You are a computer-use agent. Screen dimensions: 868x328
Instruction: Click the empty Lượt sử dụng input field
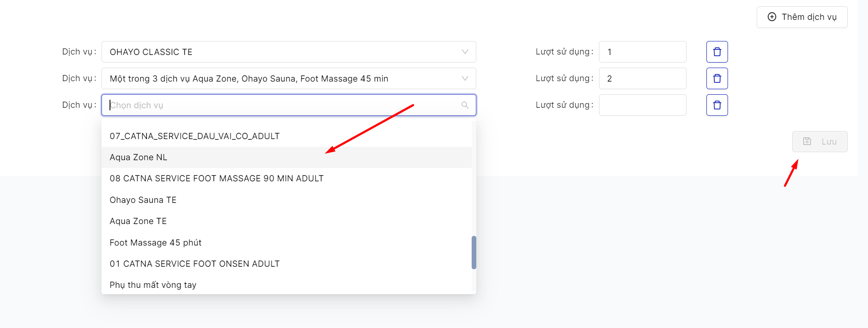(x=642, y=105)
